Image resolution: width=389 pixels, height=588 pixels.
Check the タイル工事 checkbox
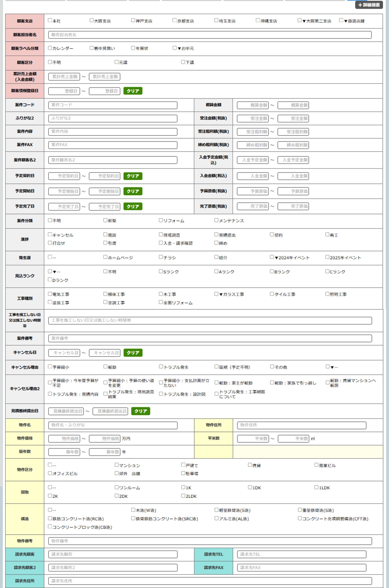pos(272,294)
